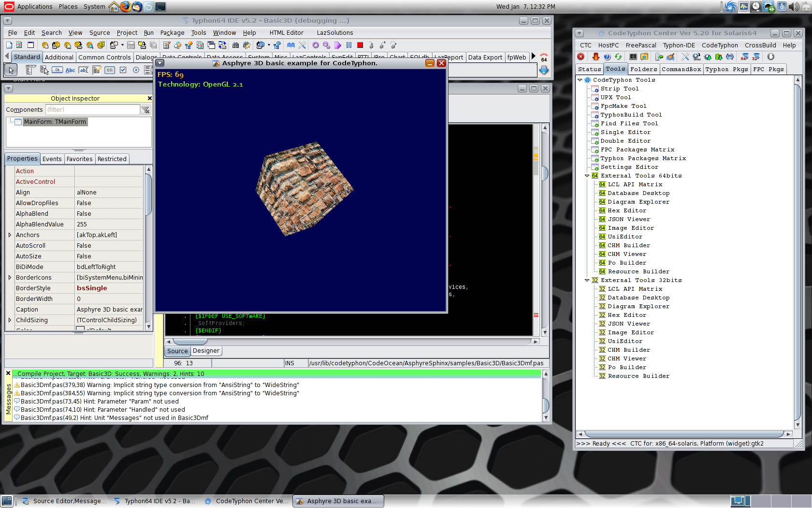The image size is (812, 508).
Task: Switch to the Designer tab in source editor
Action: (206, 351)
